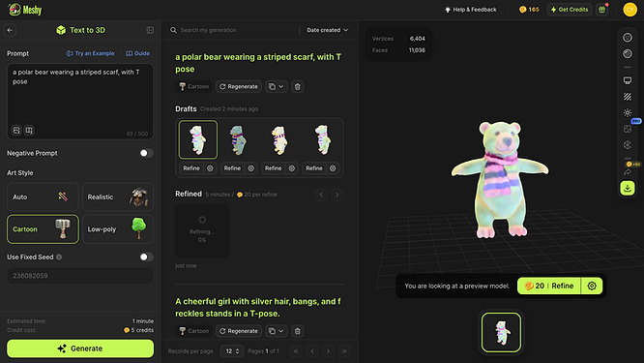Click the 165 credits balance

point(529,10)
